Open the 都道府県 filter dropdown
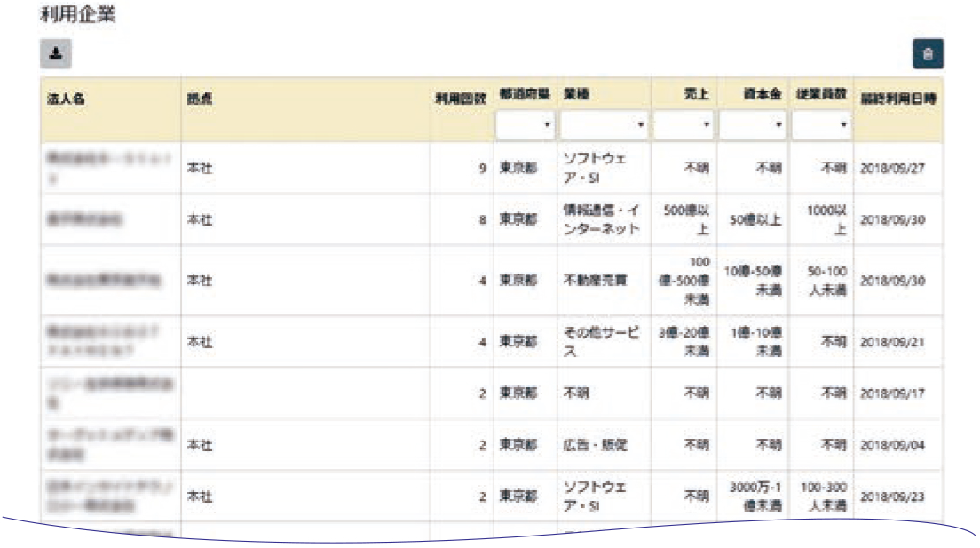The height and width of the screenshot is (548, 980). tap(525, 125)
